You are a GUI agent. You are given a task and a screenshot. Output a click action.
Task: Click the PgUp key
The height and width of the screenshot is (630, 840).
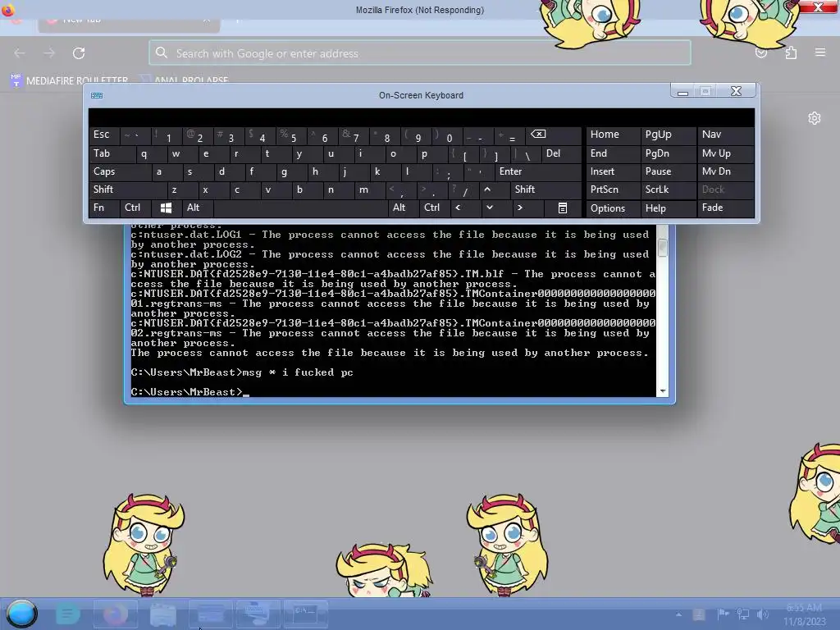(x=668, y=135)
